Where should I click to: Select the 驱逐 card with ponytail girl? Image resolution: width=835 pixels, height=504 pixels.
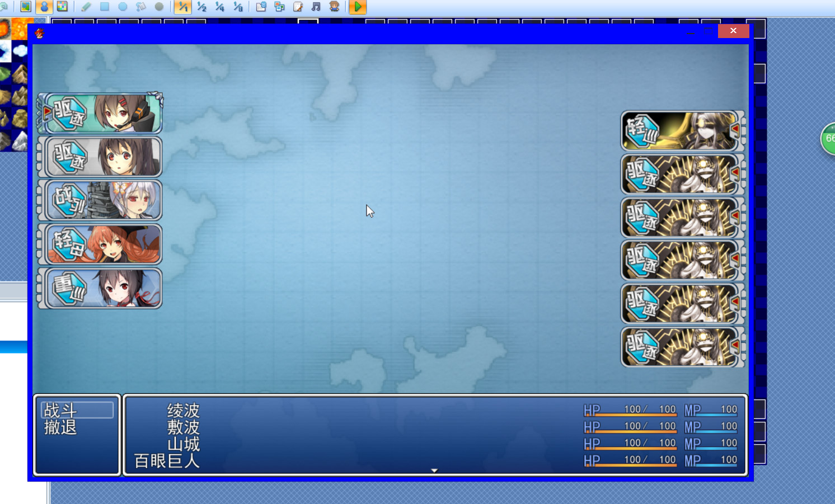coord(100,157)
